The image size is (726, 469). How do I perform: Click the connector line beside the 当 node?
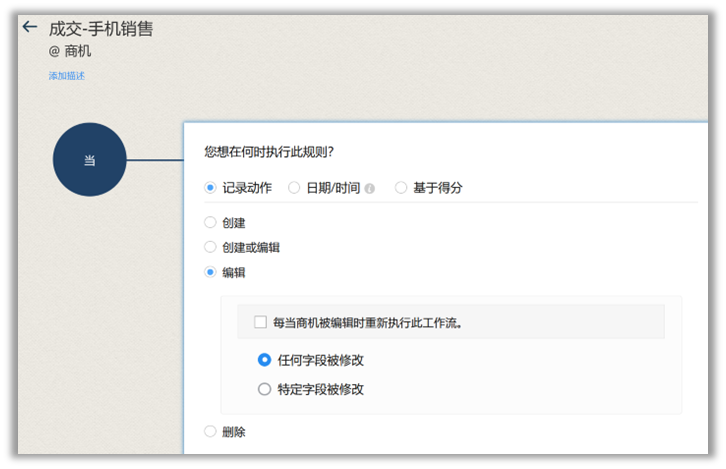point(154,160)
